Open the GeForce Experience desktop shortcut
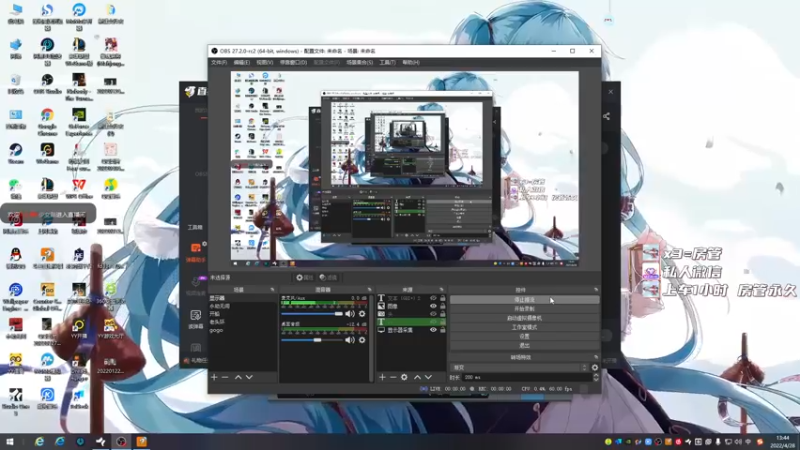Image resolution: width=800 pixels, height=450 pixels. coord(79,122)
